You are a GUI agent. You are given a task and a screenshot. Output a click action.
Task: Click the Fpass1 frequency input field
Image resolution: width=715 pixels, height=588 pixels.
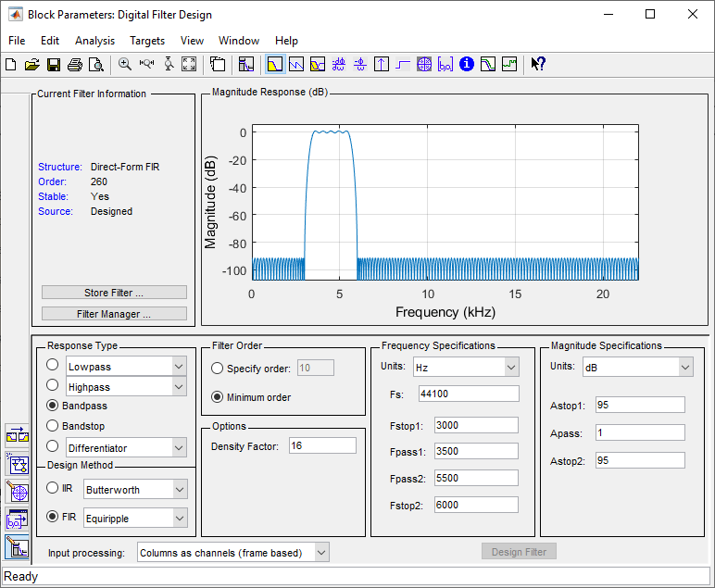click(476, 453)
